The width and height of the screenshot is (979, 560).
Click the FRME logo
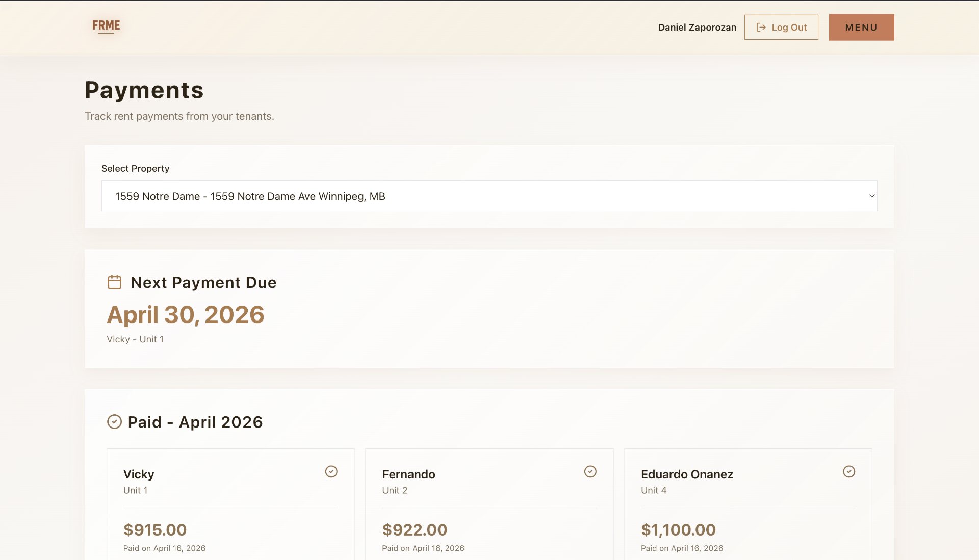[x=106, y=26]
